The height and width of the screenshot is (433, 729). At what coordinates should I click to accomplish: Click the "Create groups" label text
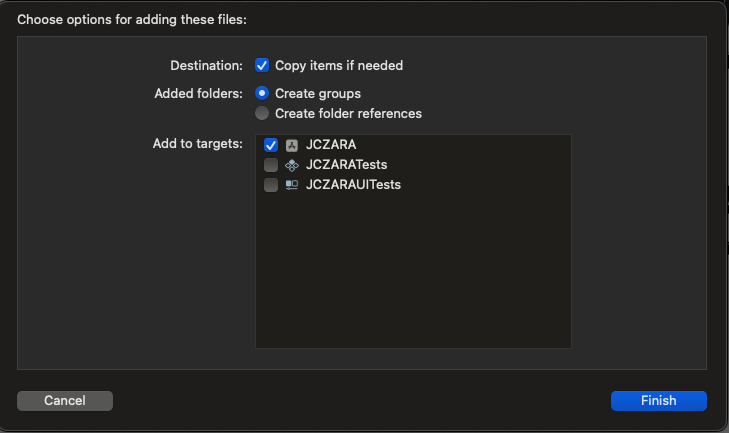[x=318, y=93]
